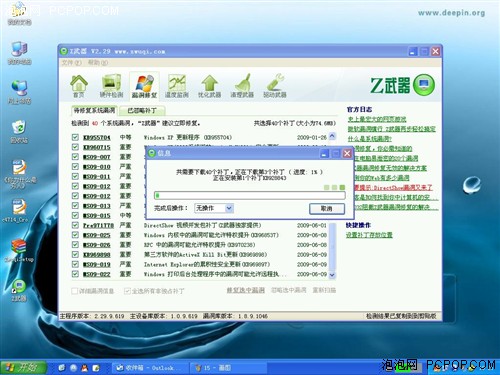Open the 首页 home icon in toolbar
This screenshot has width=500, height=375.
[x=79, y=86]
